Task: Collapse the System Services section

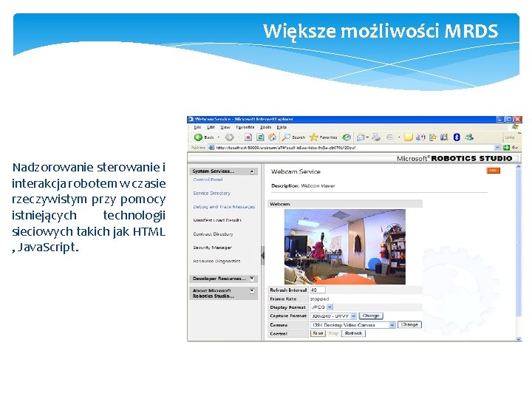Action: coord(252,171)
